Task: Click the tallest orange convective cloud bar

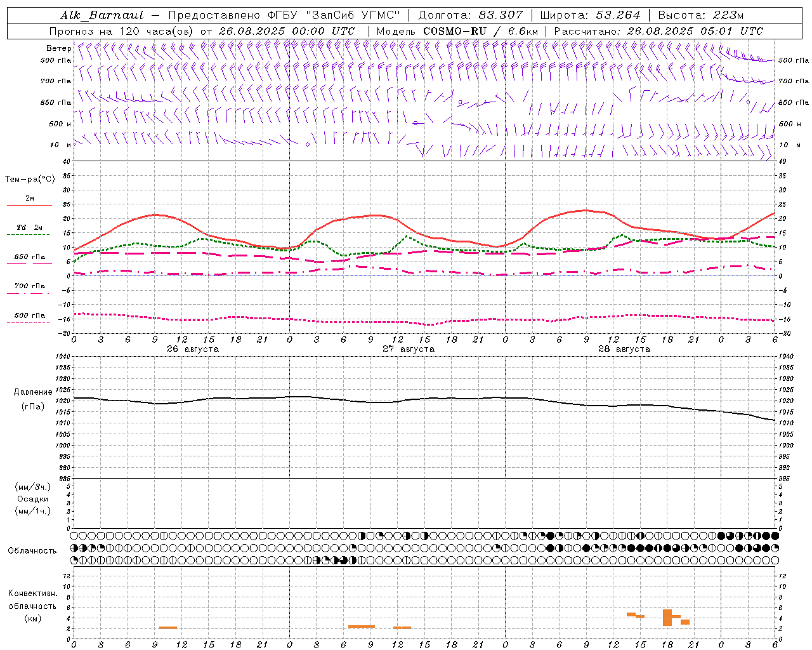Action: [x=667, y=618]
